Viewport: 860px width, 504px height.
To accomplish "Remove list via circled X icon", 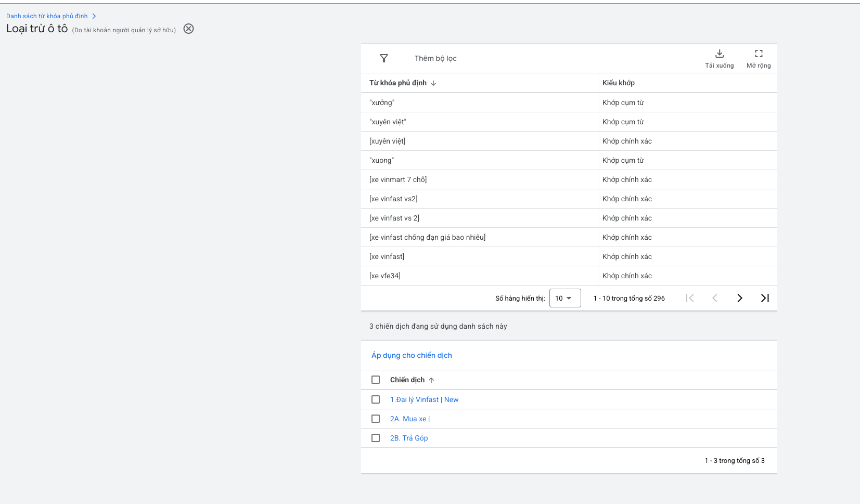I will (189, 29).
